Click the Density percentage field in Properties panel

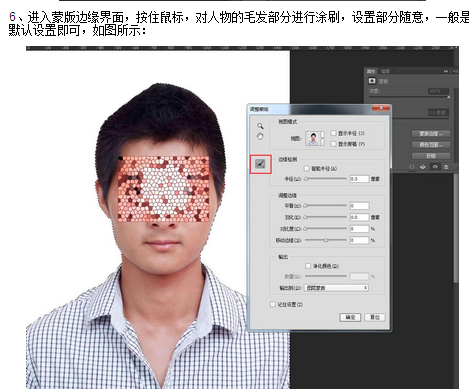click(438, 91)
